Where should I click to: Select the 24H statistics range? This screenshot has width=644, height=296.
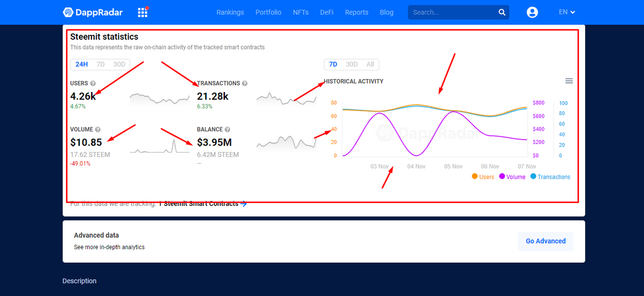[82, 64]
